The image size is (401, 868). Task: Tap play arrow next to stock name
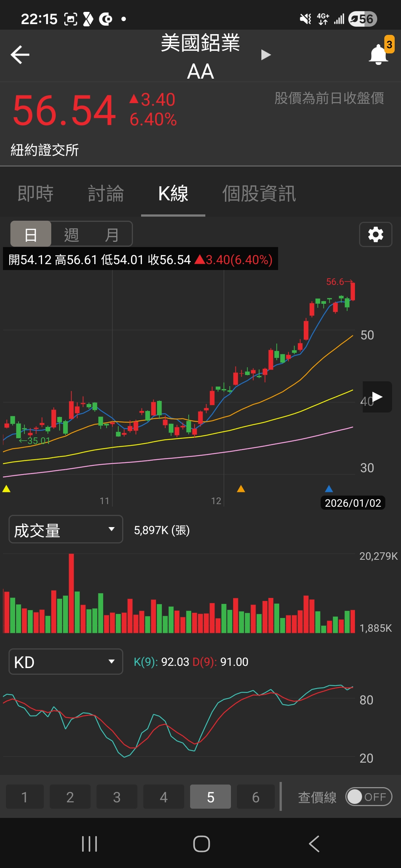(x=265, y=55)
